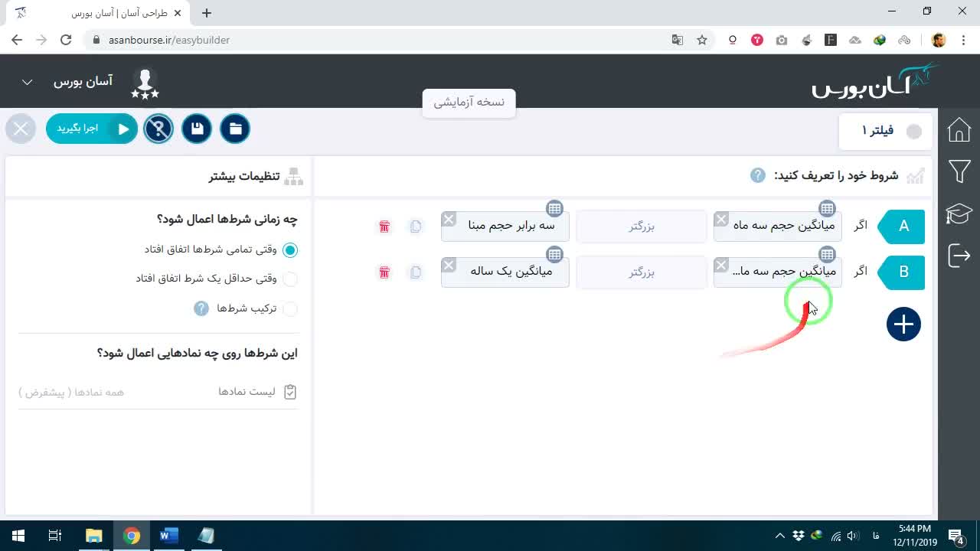Copy condition B with the duplicate icon

(x=416, y=272)
